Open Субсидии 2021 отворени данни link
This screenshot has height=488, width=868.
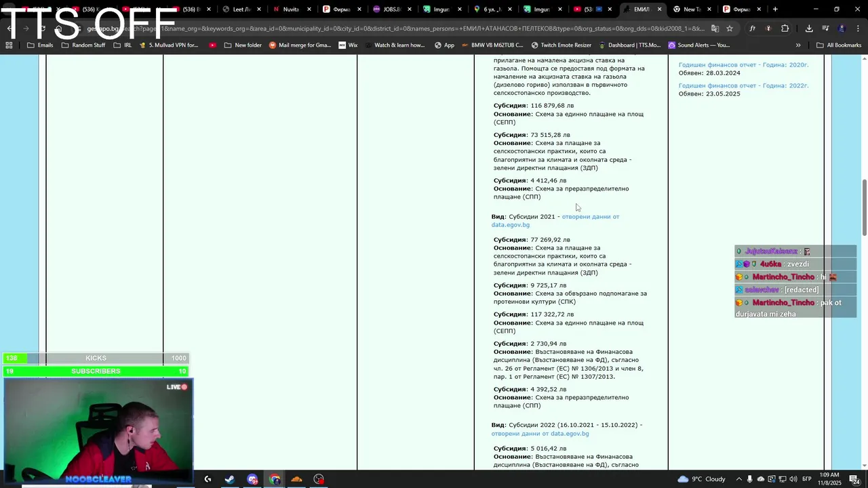click(555, 221)
